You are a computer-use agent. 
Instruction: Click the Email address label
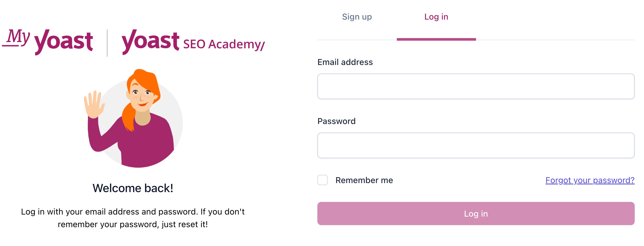345,62
